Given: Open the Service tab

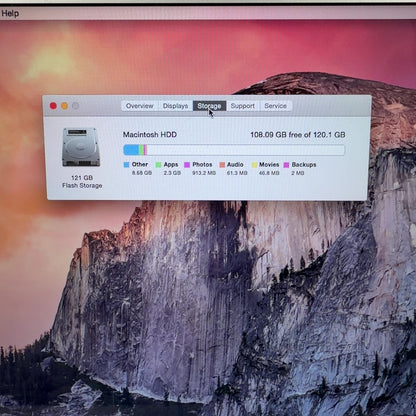Looking at the screenshot, I should [x=275, y=106].
